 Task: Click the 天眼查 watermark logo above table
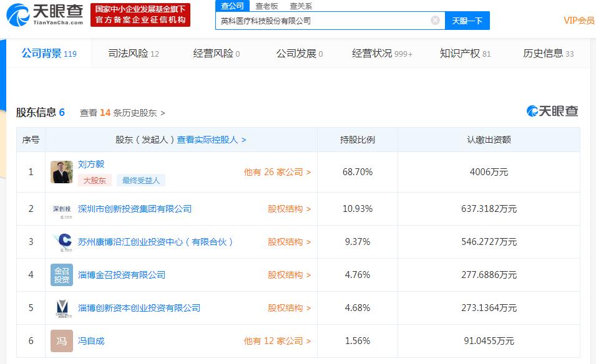tap(552, 112)
